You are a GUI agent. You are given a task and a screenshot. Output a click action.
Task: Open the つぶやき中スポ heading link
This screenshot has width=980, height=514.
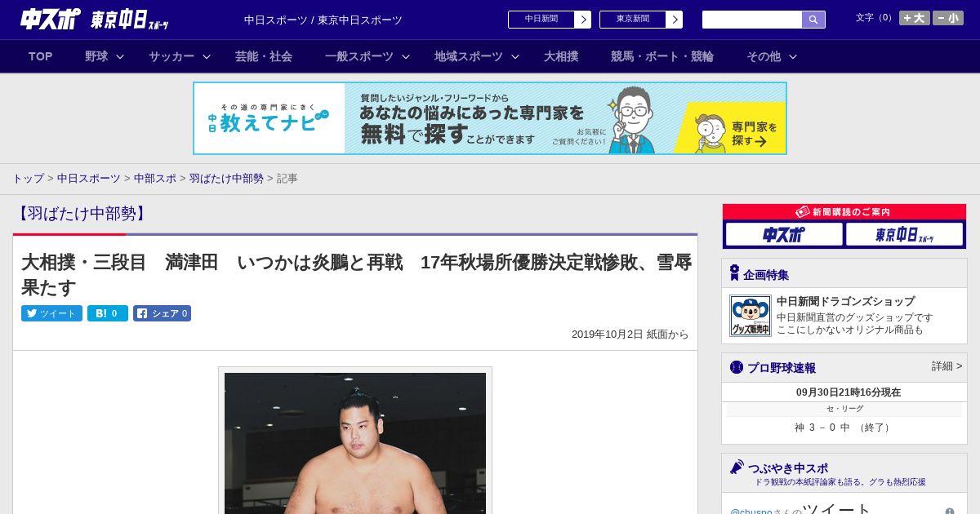click(x=787, y=468)
